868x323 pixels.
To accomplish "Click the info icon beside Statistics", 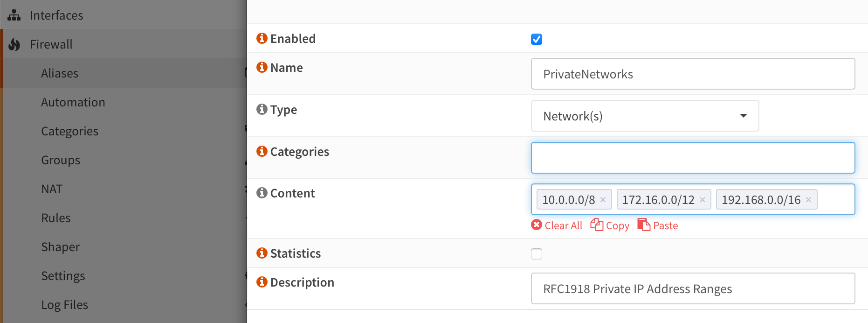I will 262,253.
